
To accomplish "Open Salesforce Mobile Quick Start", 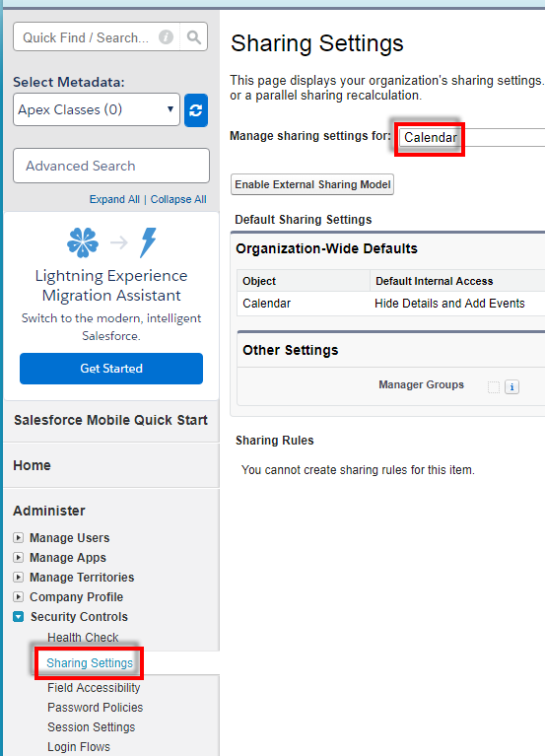I will point(110,421).
